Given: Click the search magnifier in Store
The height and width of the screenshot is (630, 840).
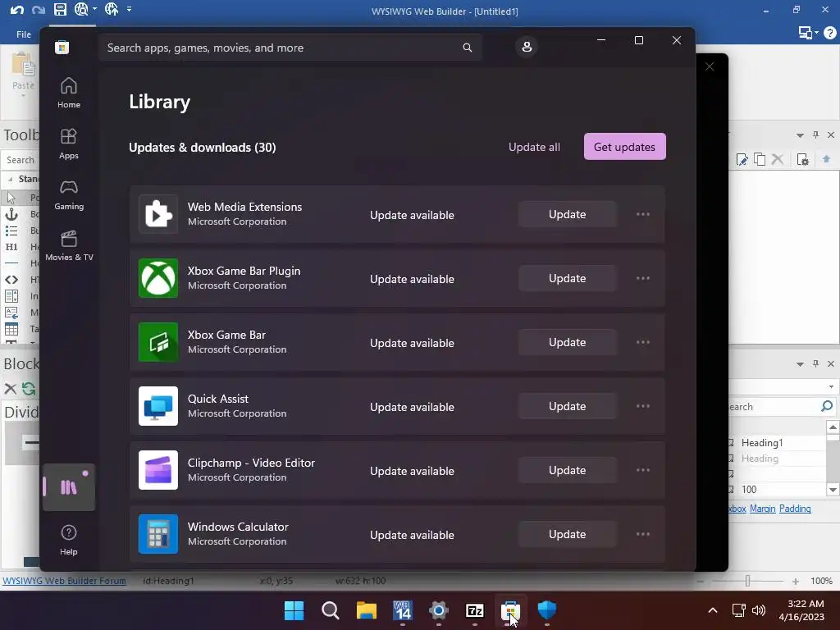Looking at the screenshot, I should tap(467, 48).
